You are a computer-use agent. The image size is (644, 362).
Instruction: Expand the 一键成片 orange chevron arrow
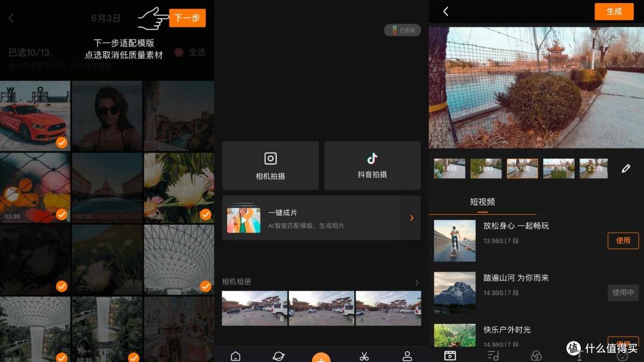pos(411,218)
